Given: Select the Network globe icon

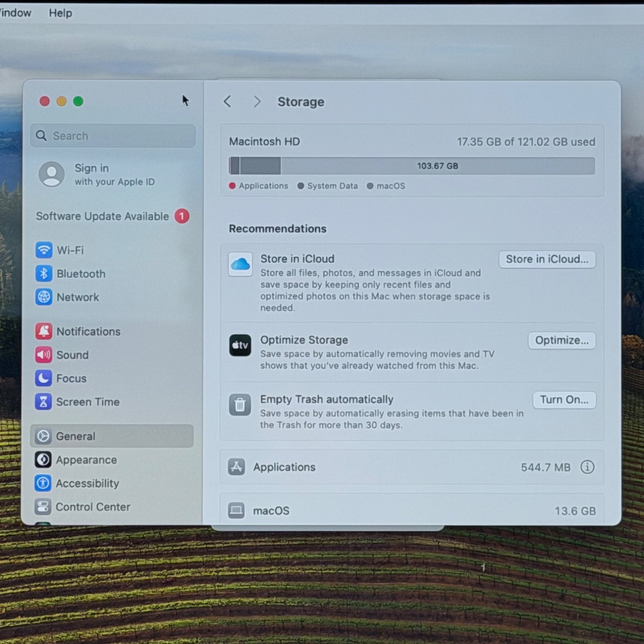Looking at the screenshot, I should 44,297.
